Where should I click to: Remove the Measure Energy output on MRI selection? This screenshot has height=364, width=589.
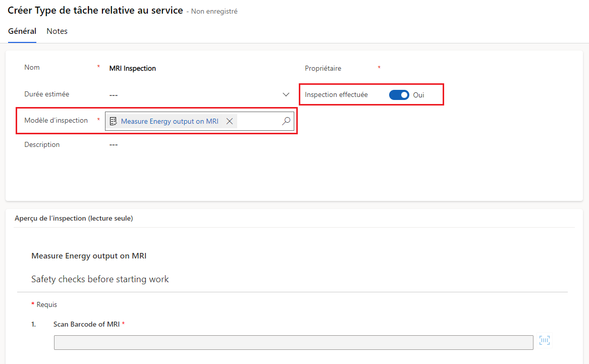click(230, 121)
